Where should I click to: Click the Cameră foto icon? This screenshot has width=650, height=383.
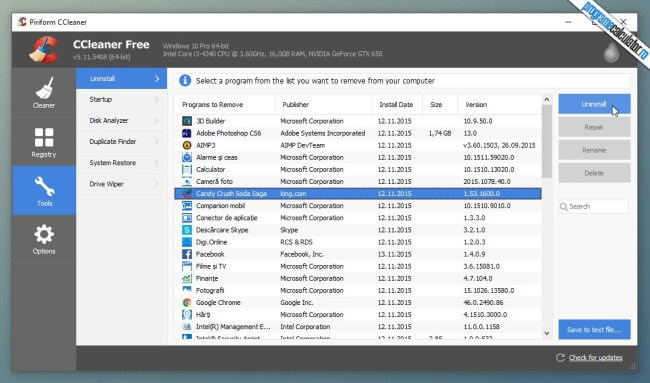[x=187, y=181]
